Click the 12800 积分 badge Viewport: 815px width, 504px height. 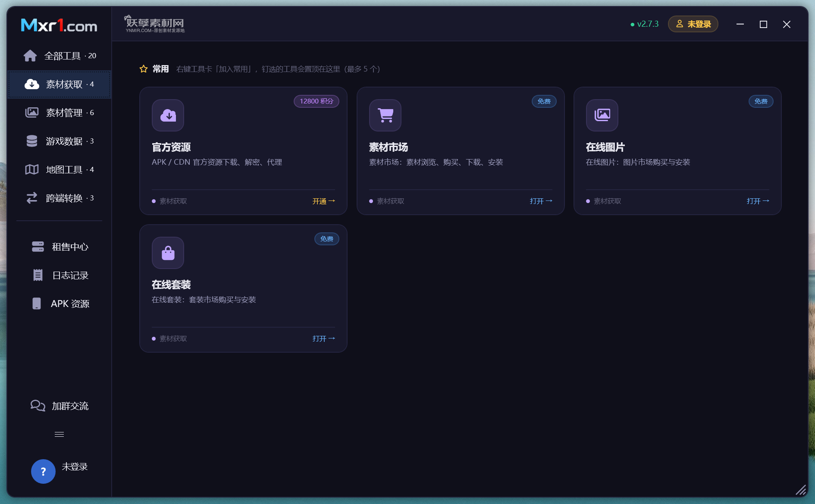(317, 101)
